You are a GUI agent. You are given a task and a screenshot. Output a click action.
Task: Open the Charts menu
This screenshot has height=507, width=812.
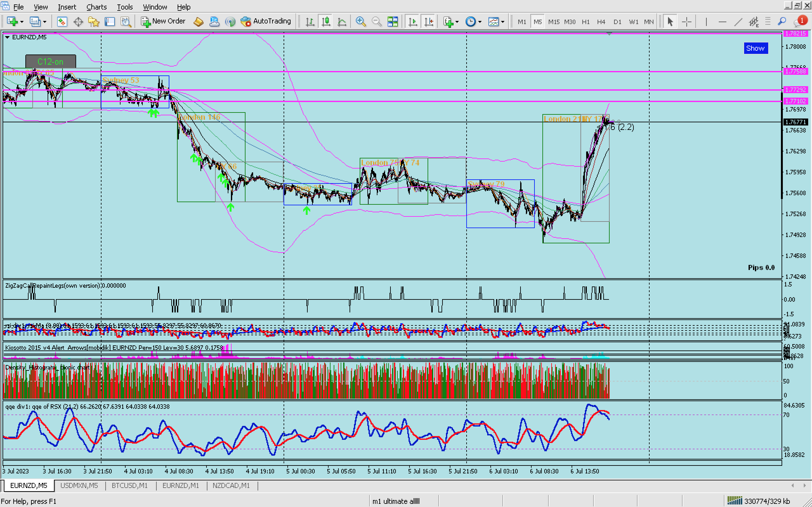pyautogui.click(x=96, y=7)
